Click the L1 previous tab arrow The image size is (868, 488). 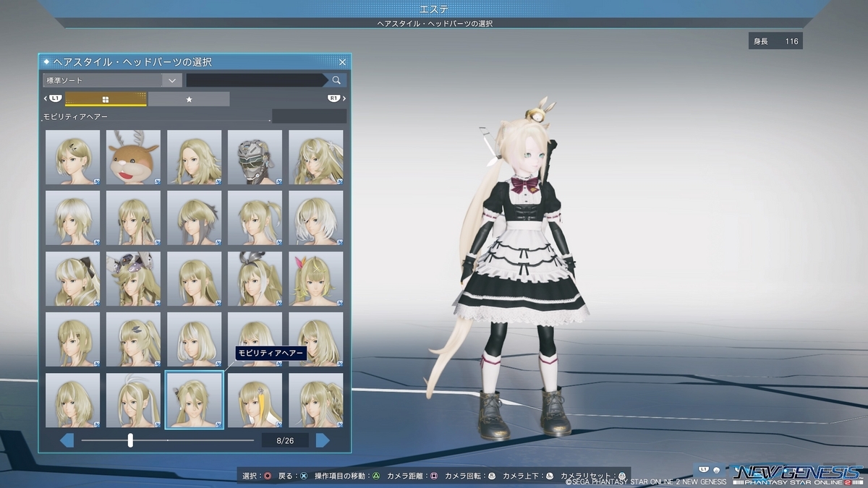pyautogui.click(x=53, y=98)
